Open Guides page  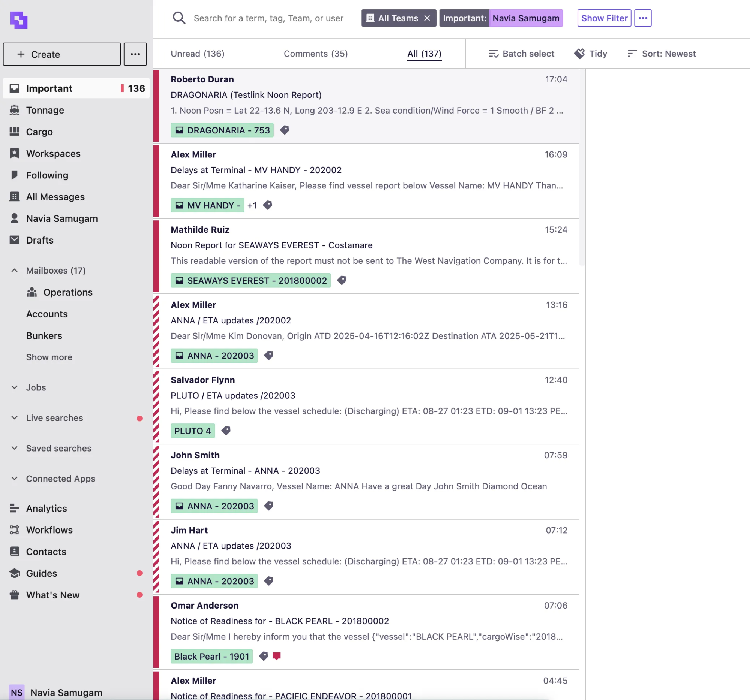76,573
